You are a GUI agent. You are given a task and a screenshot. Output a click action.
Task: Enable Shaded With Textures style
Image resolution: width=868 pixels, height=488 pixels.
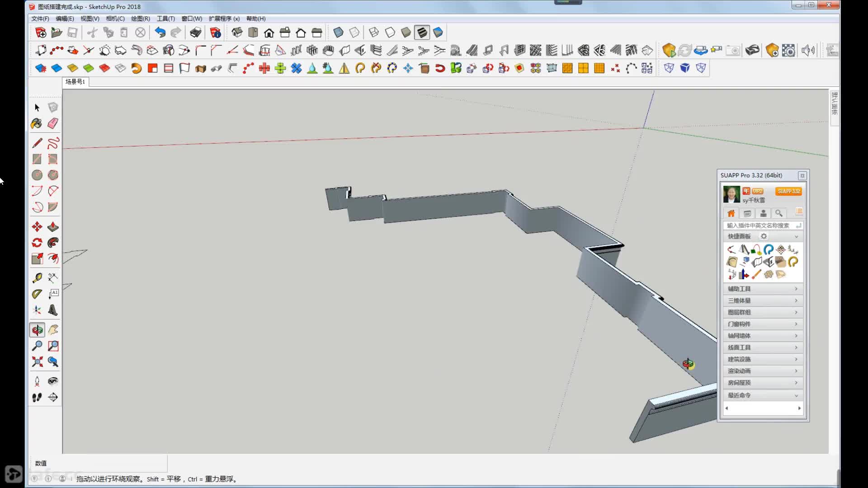(422, 33)
